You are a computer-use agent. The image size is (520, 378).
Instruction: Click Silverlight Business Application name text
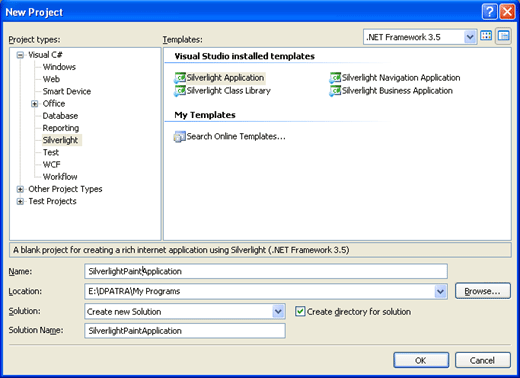(397, 91)
